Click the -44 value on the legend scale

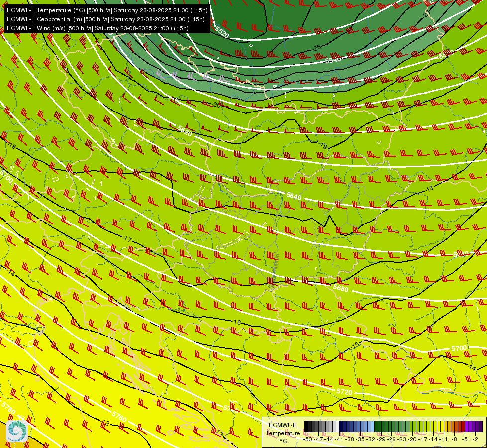(329, 439)
